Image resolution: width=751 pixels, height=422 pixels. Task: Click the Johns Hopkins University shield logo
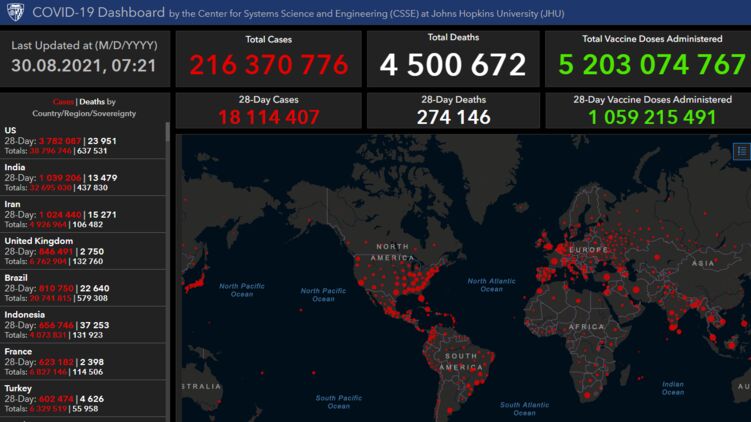(x=14, y=12)
